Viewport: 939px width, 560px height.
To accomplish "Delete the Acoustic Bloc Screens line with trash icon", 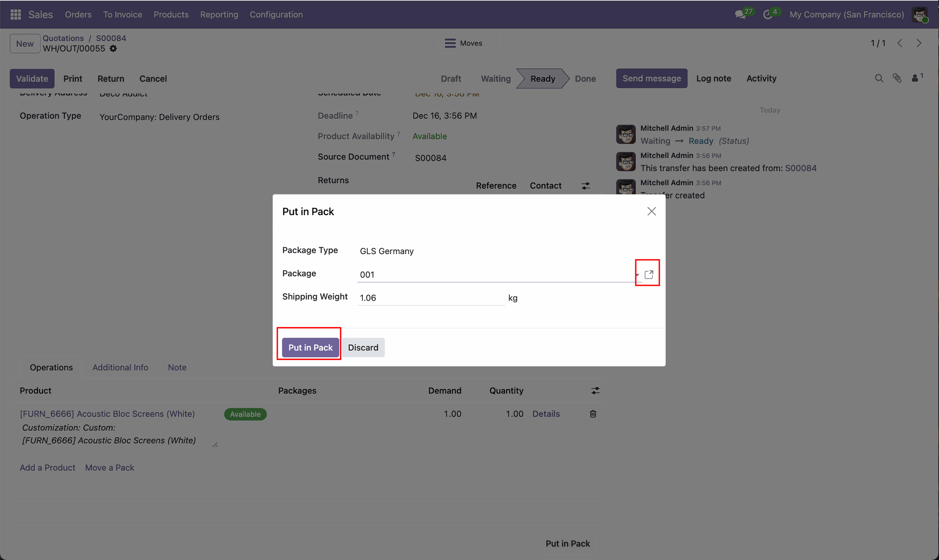I will click(593, 414).
